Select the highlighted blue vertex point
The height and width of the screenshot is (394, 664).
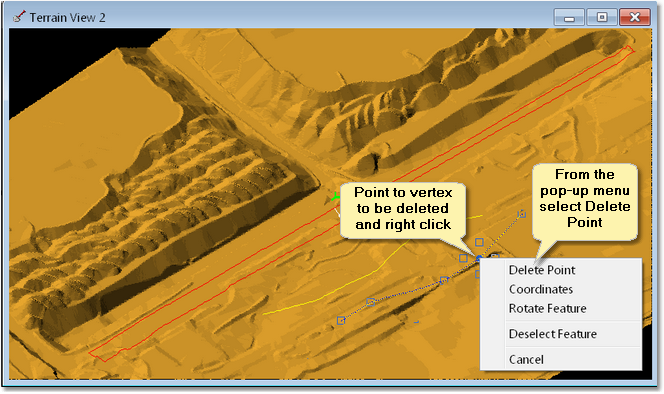(479, 258)
